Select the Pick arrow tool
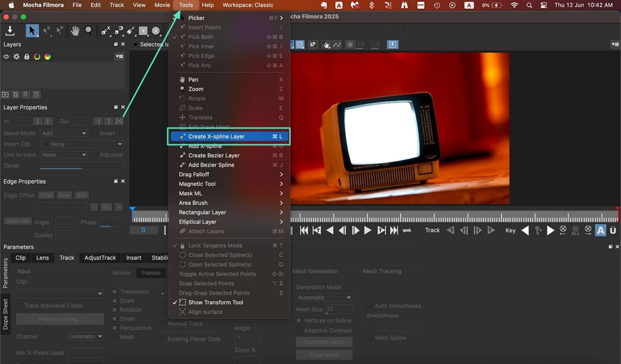 click(x=32, y=31)
